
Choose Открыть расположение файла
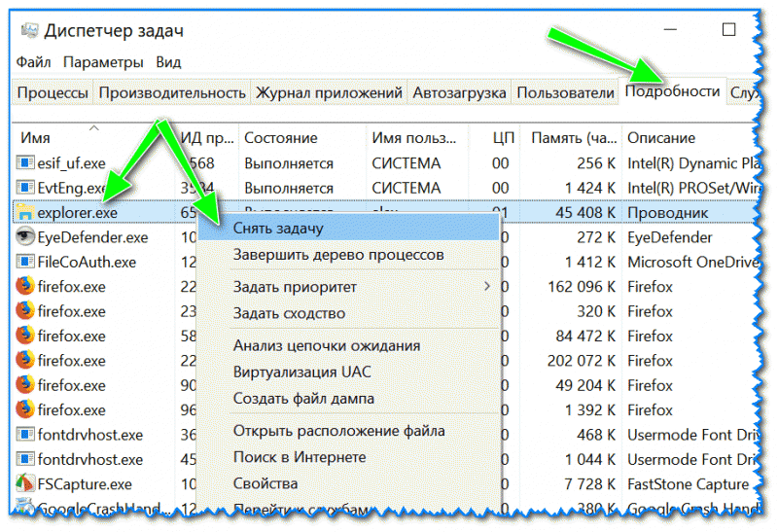pos(348,431)
